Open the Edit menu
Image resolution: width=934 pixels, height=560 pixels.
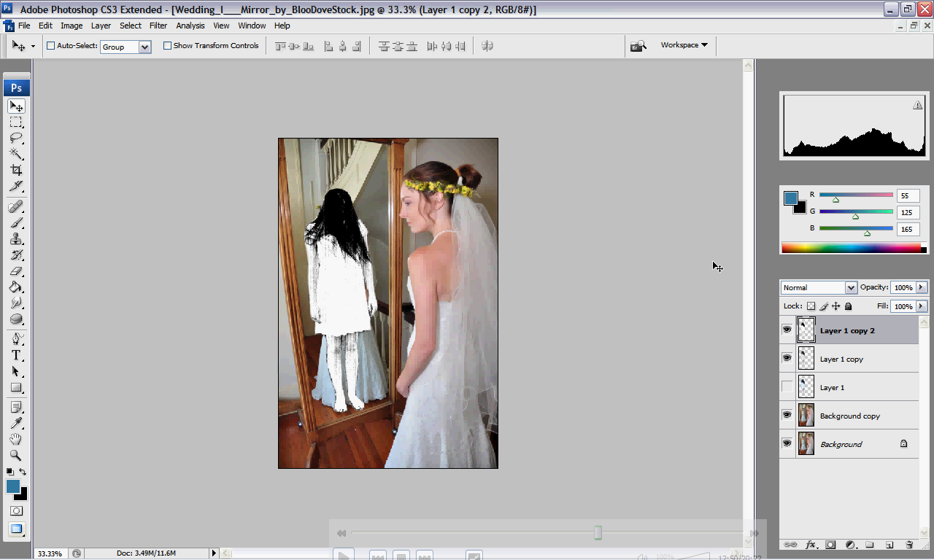click(x=45, y=26)
